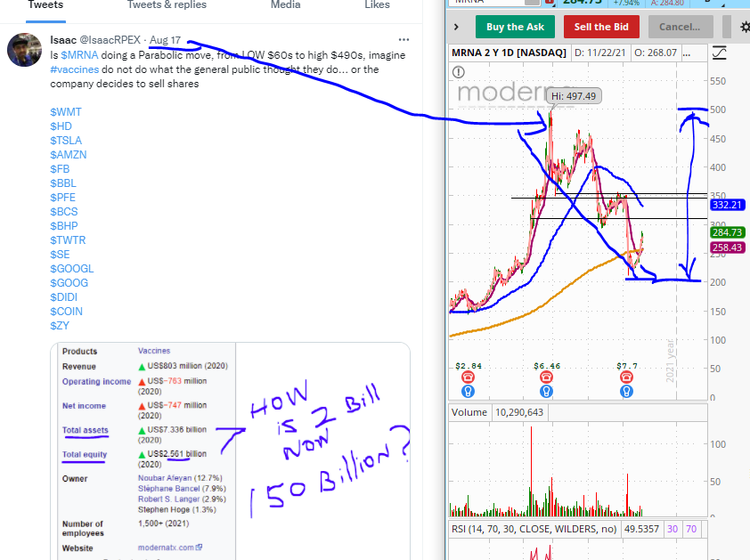Open the $BBL cashtag
750x560 pixels.
coord(63,183)
